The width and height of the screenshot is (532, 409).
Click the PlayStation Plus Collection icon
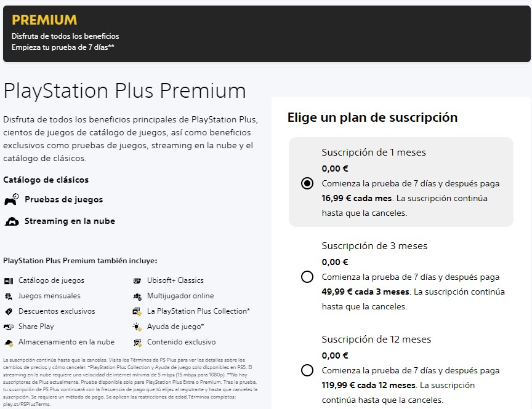[137, 311]
